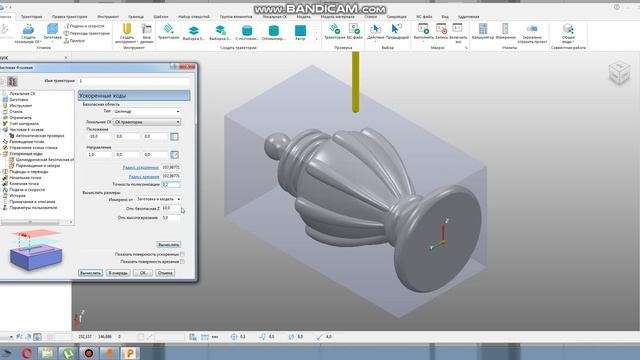This screenshot has width=640, height=360.
Task: Click the Предыдущий selection icon
Action: point(396,29)
